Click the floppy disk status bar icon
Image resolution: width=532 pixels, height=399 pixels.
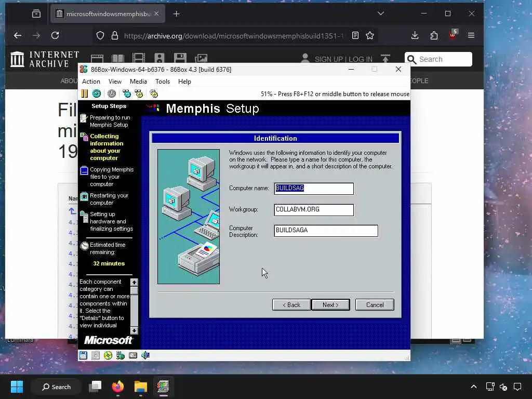click(x=83, y=355)
